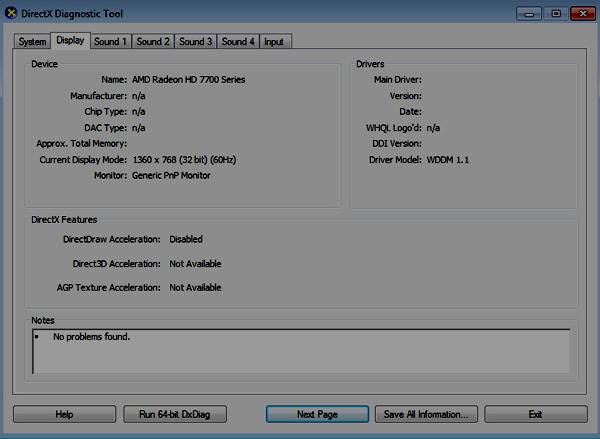This screenshot has width=600, height=439.
Task: Minimize the DirectX Diagnostic Tool window
Action: click(529, 14)
